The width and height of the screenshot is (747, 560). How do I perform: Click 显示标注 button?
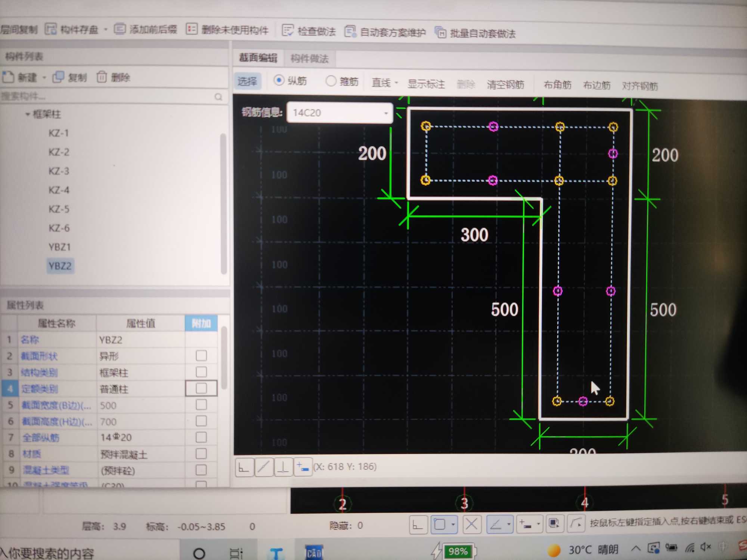click(x=426, y=84)
